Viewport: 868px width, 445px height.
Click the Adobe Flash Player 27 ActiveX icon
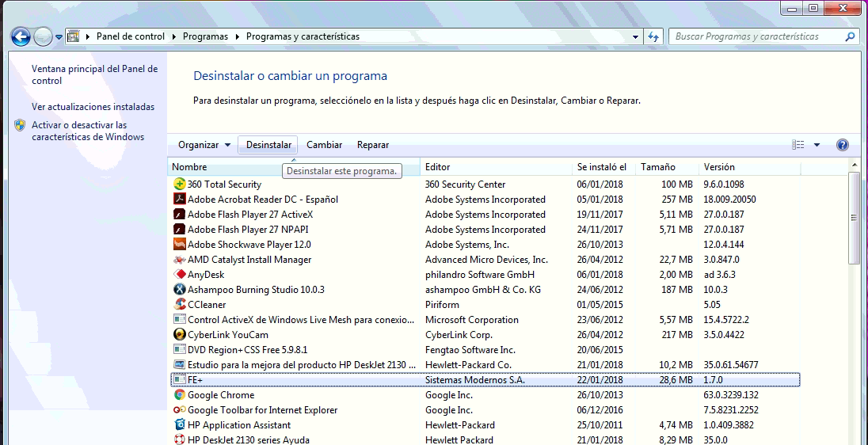click(179, 215)
